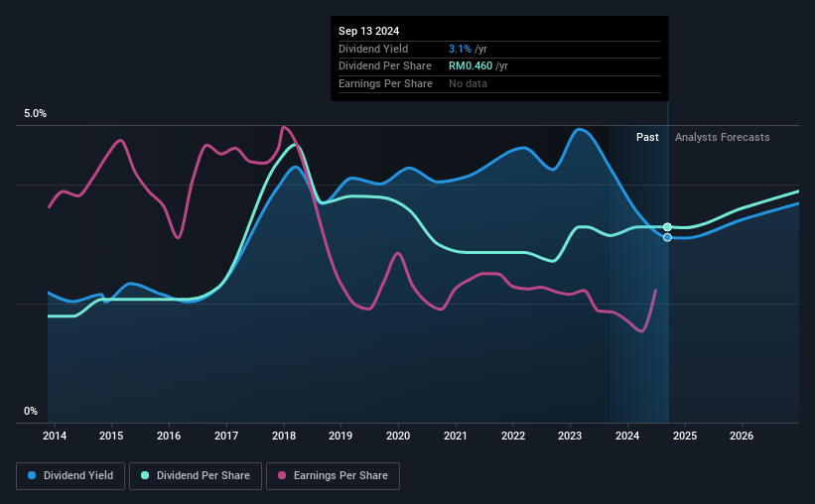Click the 2015 x-axis label
Viewport: 815px width, 504px height.
(x=111, y=436)
